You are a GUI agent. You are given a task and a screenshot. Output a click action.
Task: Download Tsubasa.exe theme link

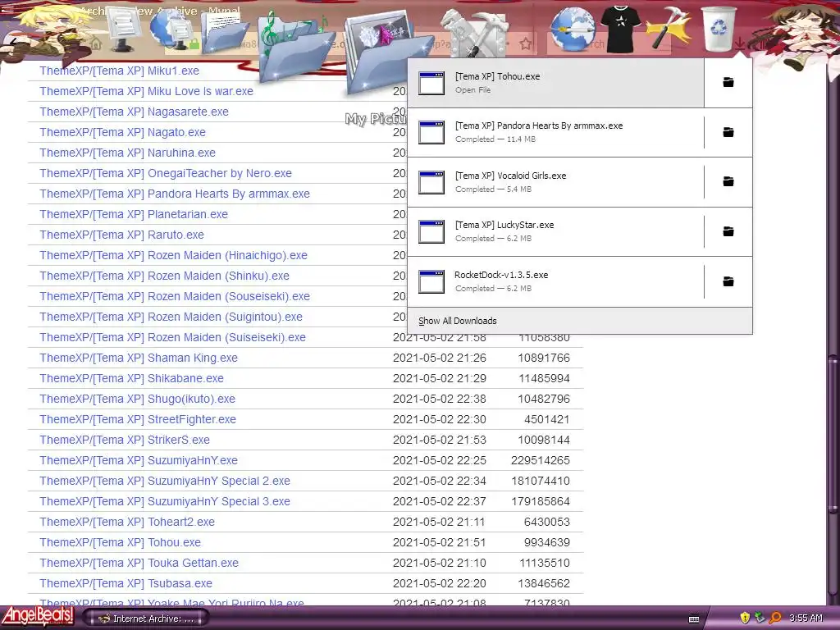coord(126,583)
